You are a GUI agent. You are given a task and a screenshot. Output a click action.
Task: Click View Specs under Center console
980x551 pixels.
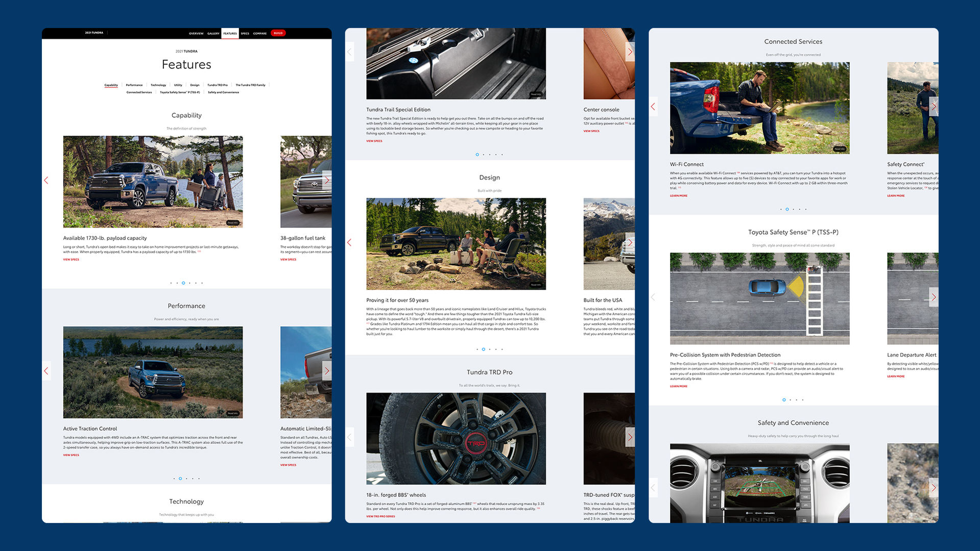591,131
